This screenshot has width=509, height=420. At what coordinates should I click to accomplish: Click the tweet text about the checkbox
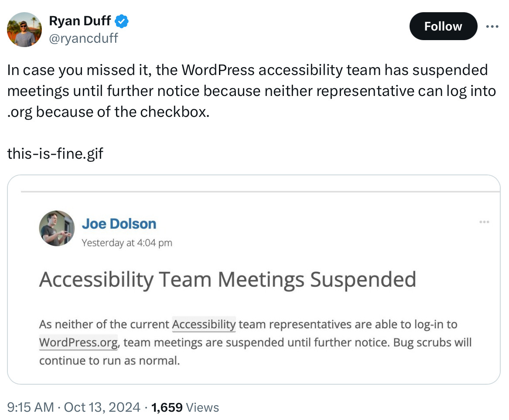[x=251, y=91]
